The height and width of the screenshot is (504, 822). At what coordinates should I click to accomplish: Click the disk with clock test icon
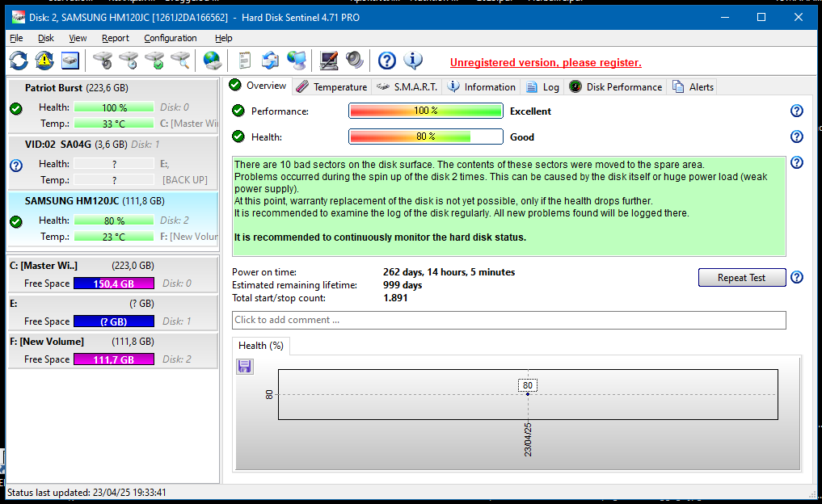pos(129,61)
